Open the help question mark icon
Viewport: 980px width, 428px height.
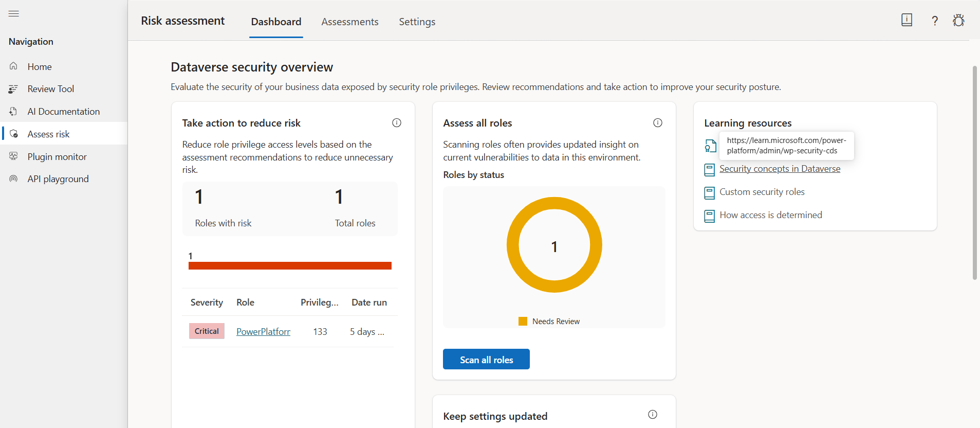point(934,21)
